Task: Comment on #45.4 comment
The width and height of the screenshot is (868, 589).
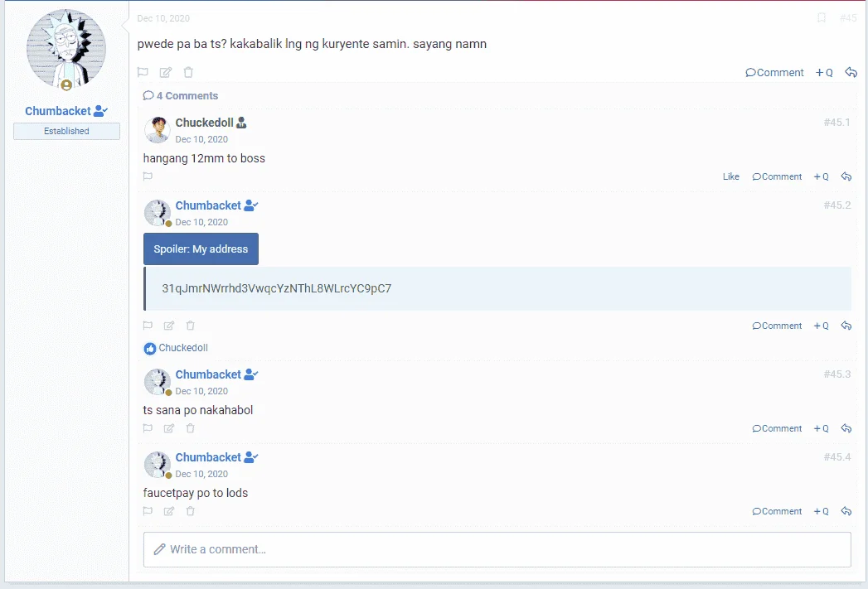Action: point(777,511)
